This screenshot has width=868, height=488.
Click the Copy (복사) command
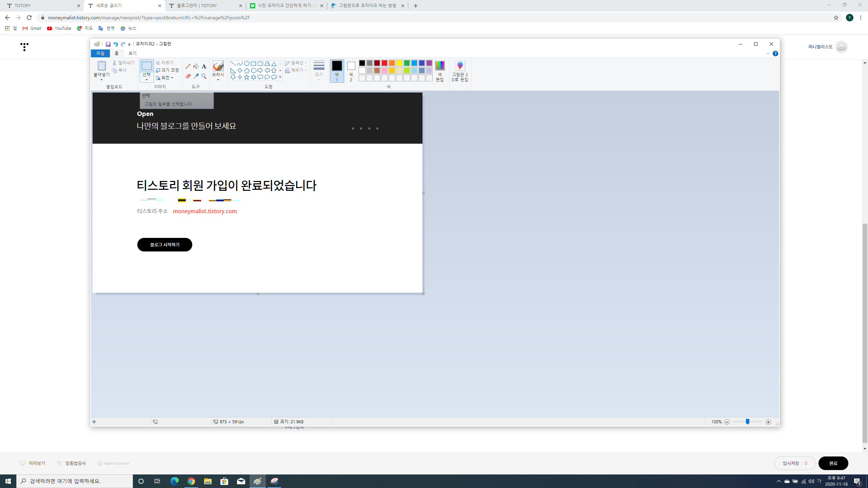click(119, 70)
